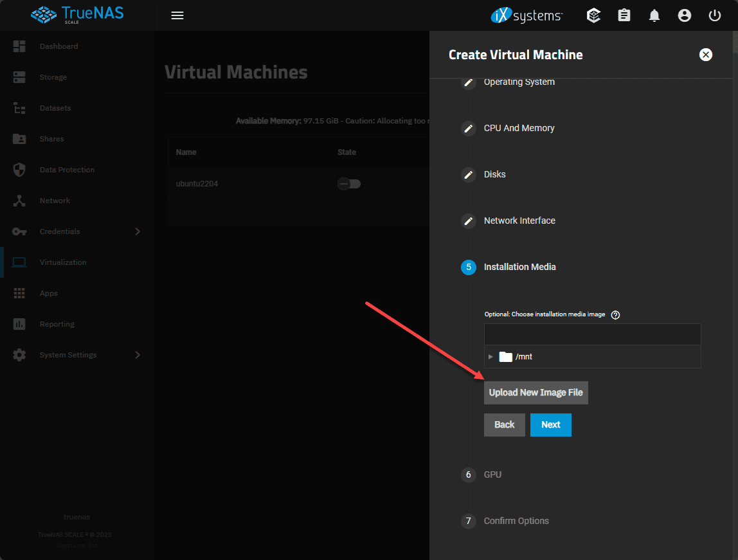738x560 pixels.
Task: Expand the Credentials submenu chevron
Action: pyautogui.click(x=138, y=231)
